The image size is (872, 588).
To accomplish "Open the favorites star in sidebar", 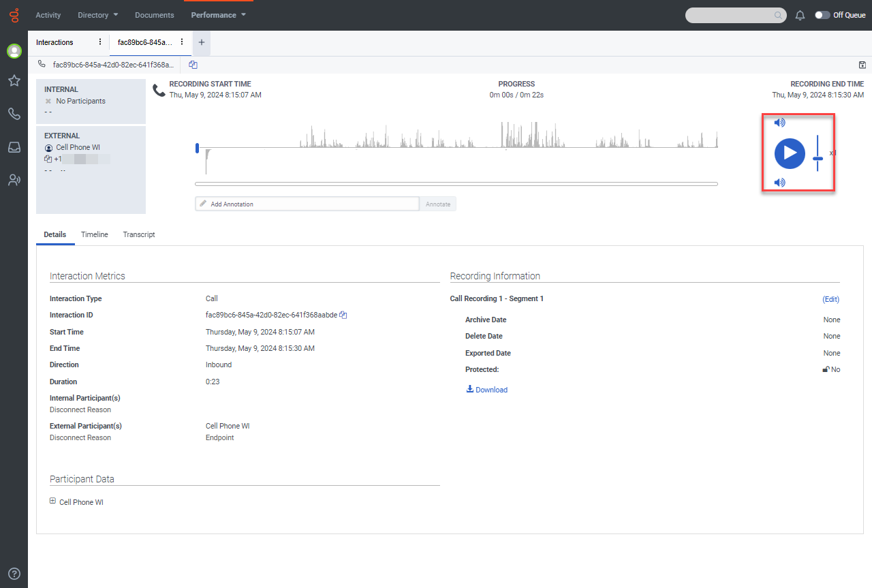I will coord(14,81).
